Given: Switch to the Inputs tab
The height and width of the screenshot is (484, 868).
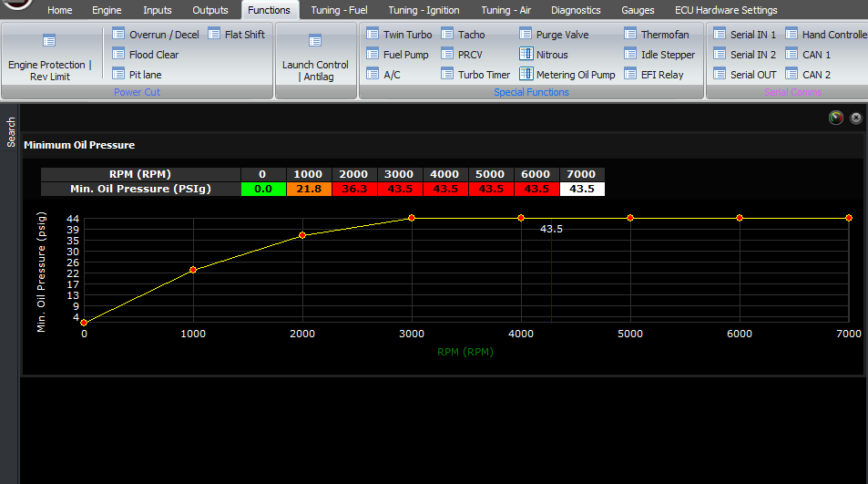Looking at the screenshot, I should [x=158, y=10].
